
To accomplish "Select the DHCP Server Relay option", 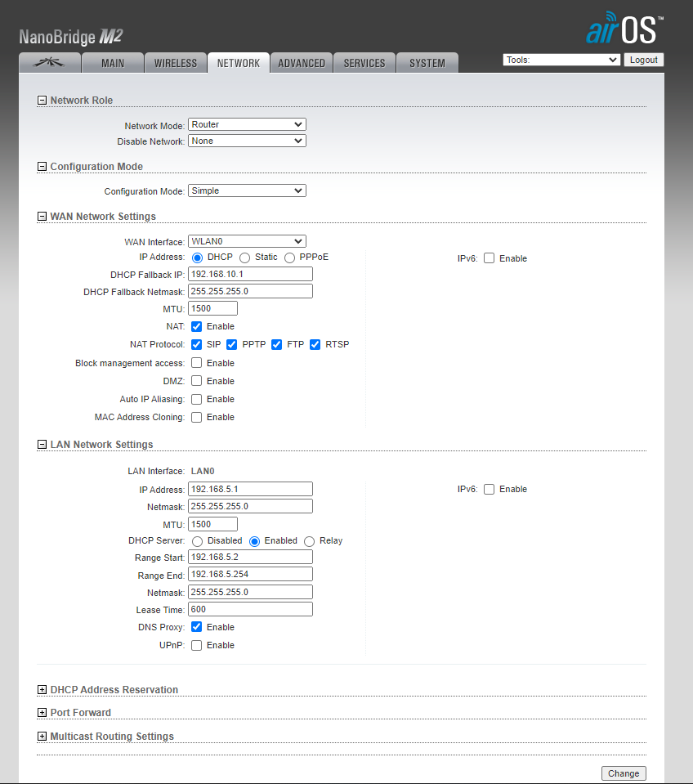I will (309, 541).
